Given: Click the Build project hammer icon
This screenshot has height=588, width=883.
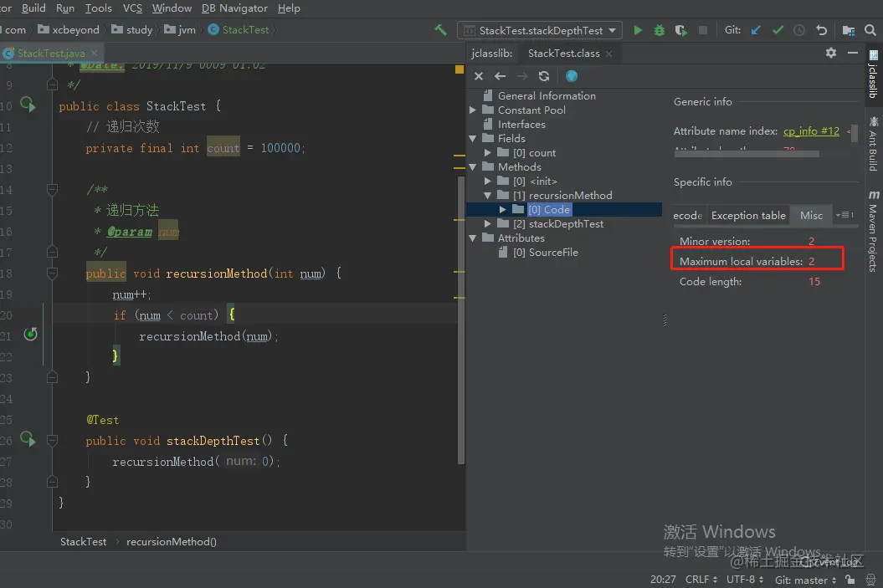Looking at the screenshot, I should tap(440, 30).
